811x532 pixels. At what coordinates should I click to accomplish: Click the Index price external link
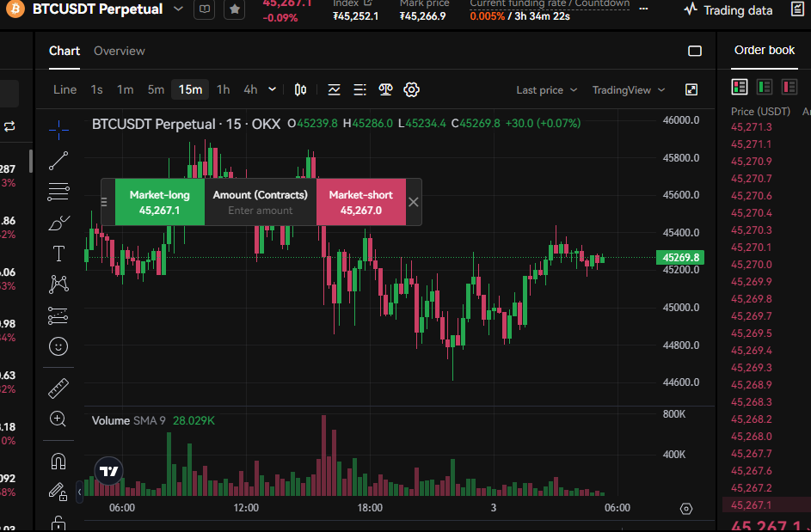click(x=368, y=3)
